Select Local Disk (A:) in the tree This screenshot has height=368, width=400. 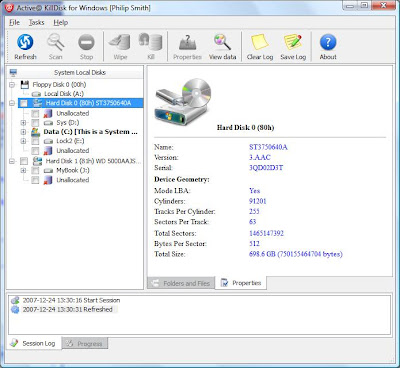pos(64,94)
